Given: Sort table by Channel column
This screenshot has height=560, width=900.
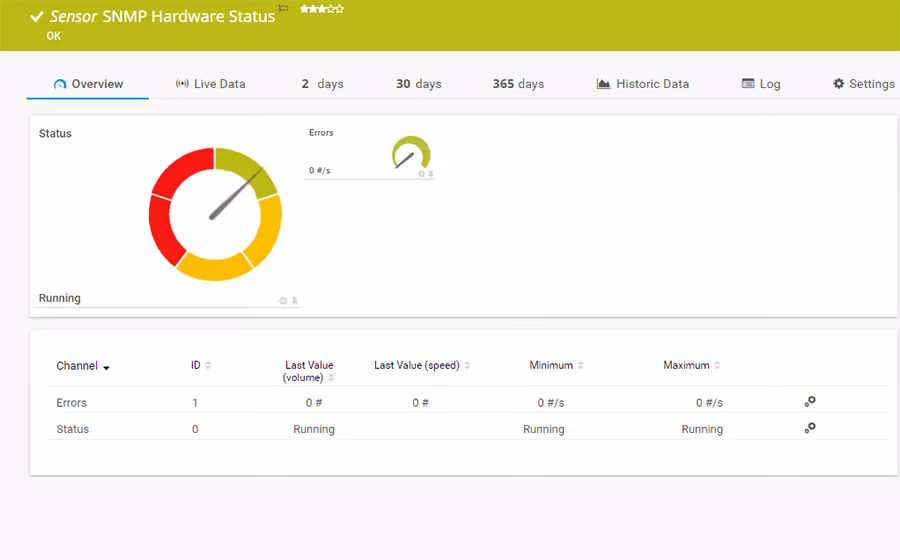Looking at the screenshot, I should click(83, 366).
